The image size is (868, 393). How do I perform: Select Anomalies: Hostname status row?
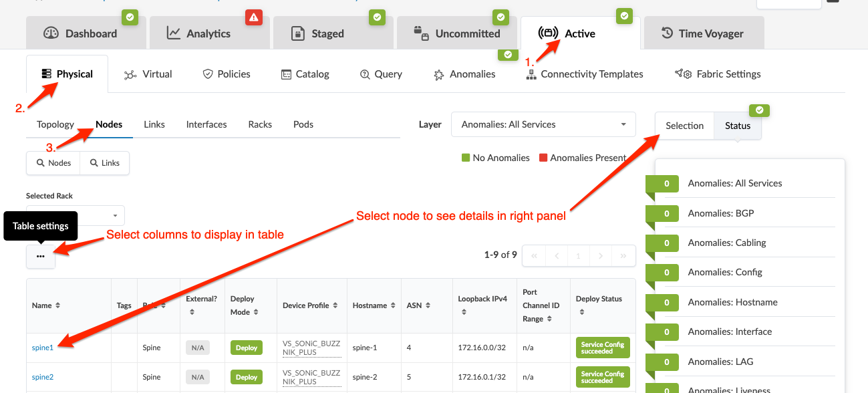point(740,302)
